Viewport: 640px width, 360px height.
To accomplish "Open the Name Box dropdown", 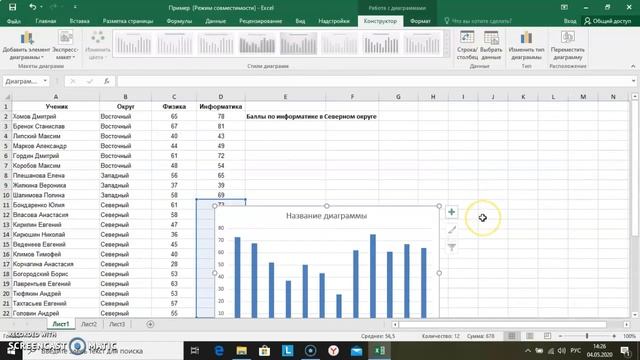I will click(x=45, y=81).
